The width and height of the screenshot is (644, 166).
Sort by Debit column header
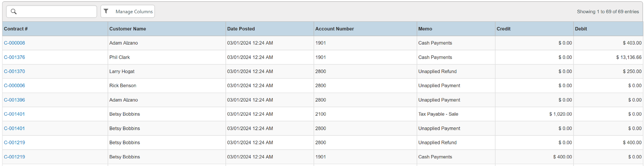pos(581,29)
